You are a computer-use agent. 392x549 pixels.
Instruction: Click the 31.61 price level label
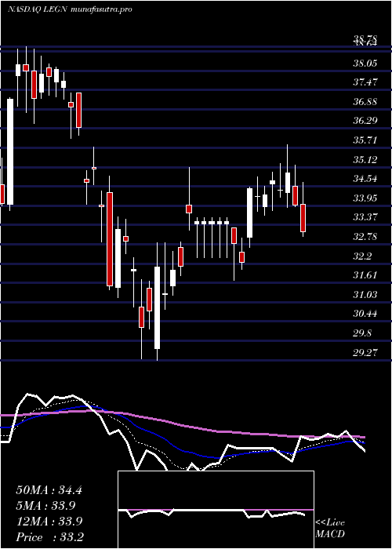(365, 275)
